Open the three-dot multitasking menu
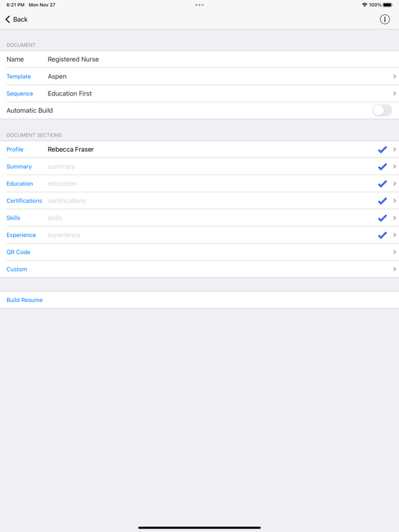Image resolution: width=399 pixels, height=532 pixels. 199,5
